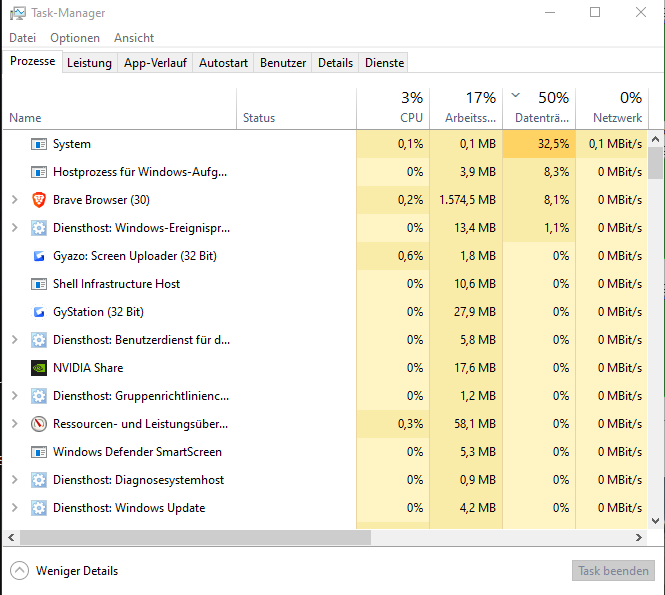Expand the Brave Browser (30) group
This screenshot has height=595, width=665.
click(14, 200)
